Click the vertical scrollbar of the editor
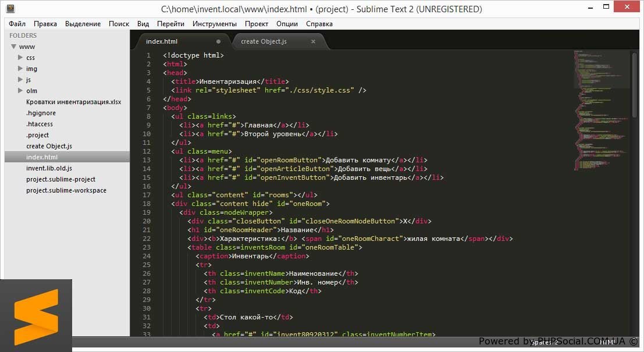 (x=634, y=81)
